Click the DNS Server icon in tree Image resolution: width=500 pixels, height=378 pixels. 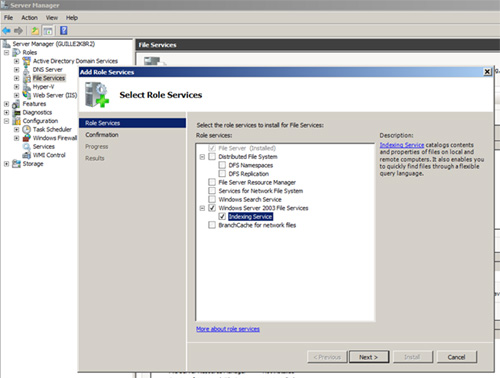pyautogui.click(x=26, y=70)
